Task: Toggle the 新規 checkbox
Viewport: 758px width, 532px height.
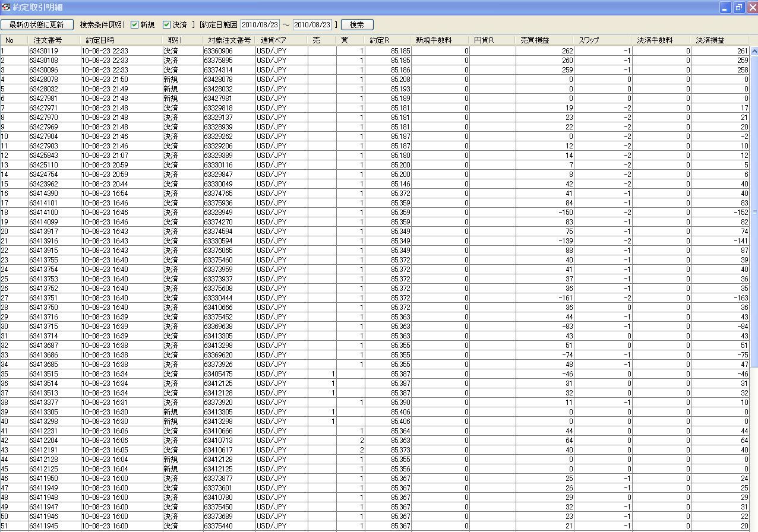Action: 134,24
